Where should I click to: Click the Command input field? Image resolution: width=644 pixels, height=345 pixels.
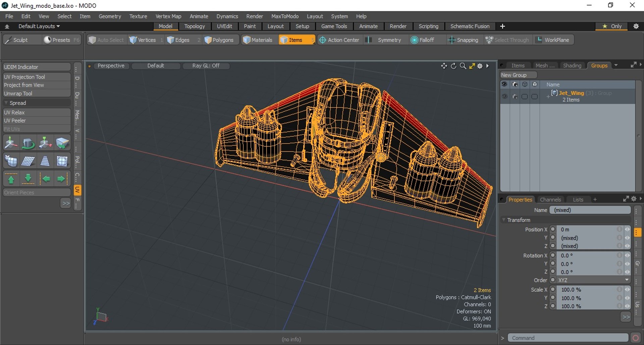click(x=568, y=338)
